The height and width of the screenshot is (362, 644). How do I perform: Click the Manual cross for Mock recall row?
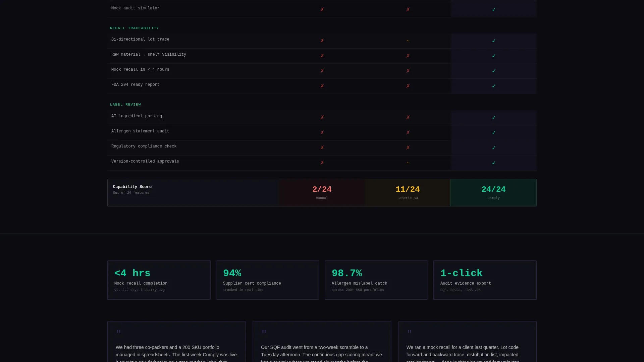click(322, 71)
